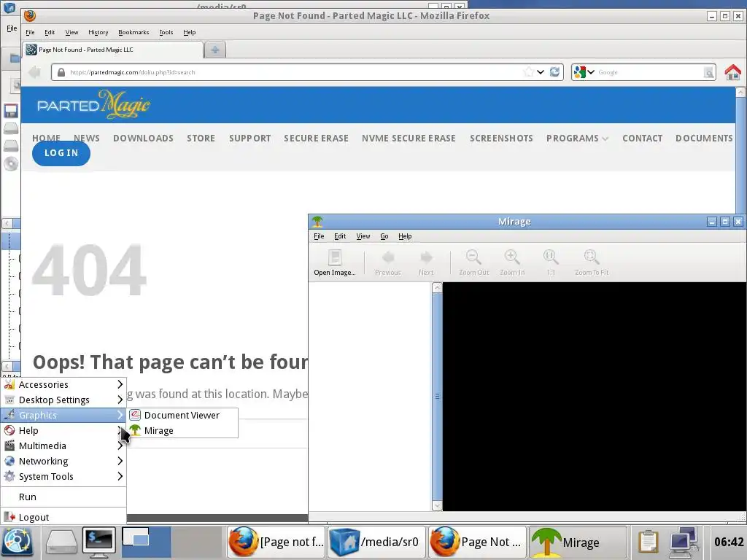Open Mirage File menu
This screenshot has width=747, height=560.
pyautogui.click(x=319, y=236)
